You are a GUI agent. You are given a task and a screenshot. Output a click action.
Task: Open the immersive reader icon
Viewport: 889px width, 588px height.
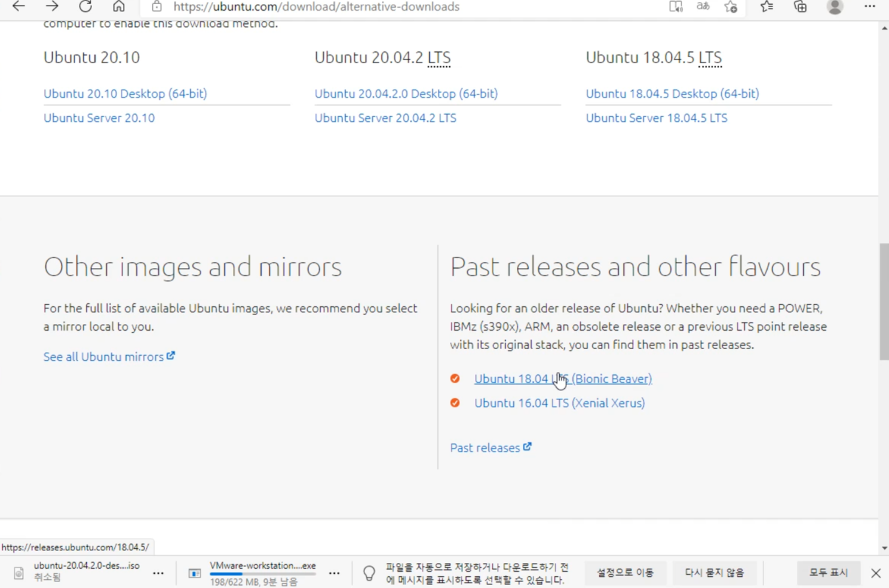point(676,7)
